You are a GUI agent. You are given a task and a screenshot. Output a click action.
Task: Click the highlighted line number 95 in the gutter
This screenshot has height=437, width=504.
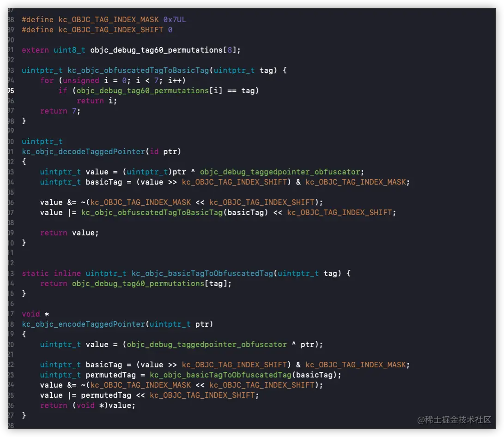[x=11, y=91]
